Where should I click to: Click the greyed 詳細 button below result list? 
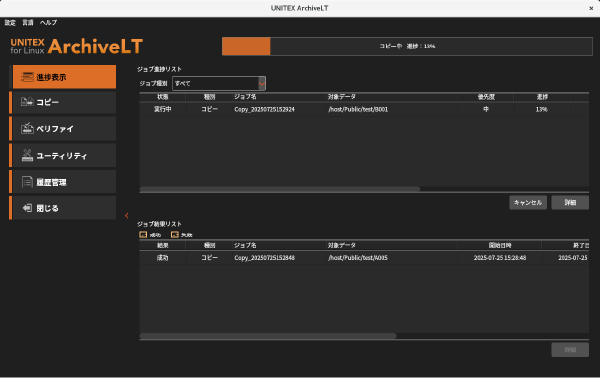click(570, 350)
